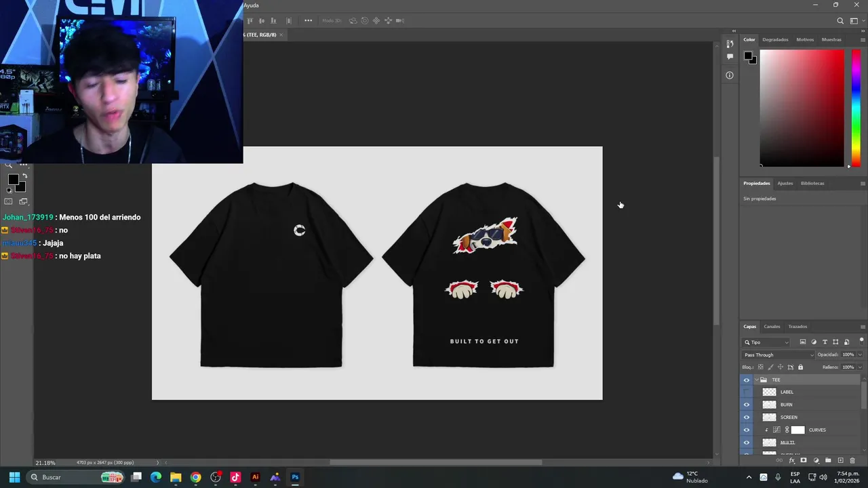Switch to the Muestras tab
The image size is (868, 488).
pyautogui.click(x=831, y=39)
